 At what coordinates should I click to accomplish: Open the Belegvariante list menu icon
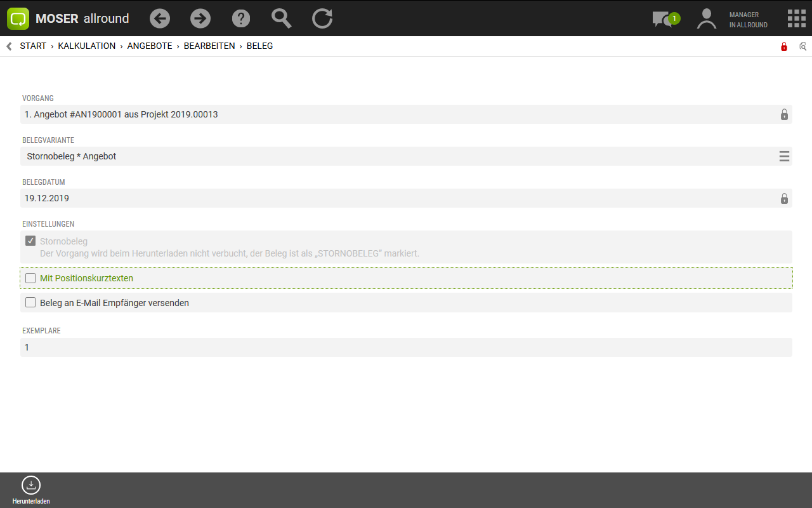coord(784,156)
